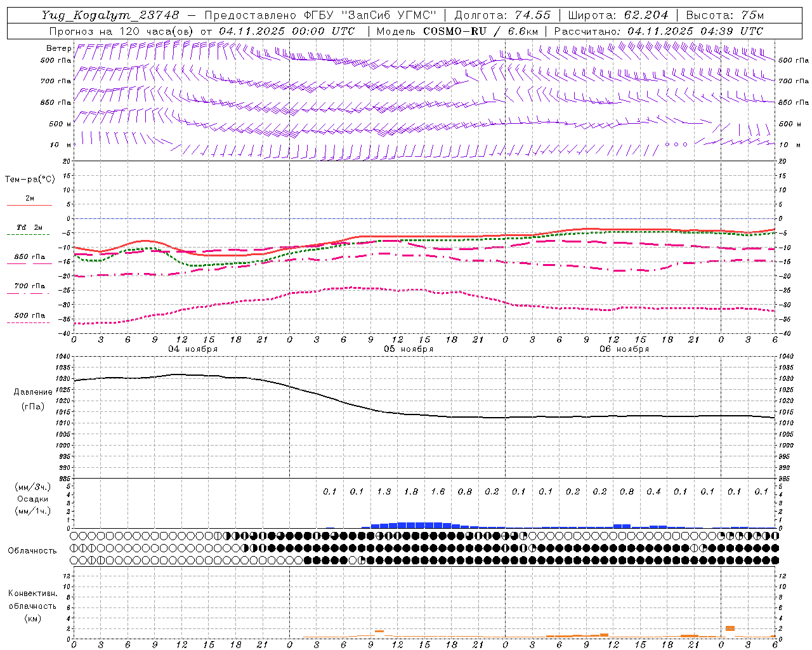
Task: Click the 'Давление' pressure panel label
Action: pyautogui.click(x=33, y=392)
